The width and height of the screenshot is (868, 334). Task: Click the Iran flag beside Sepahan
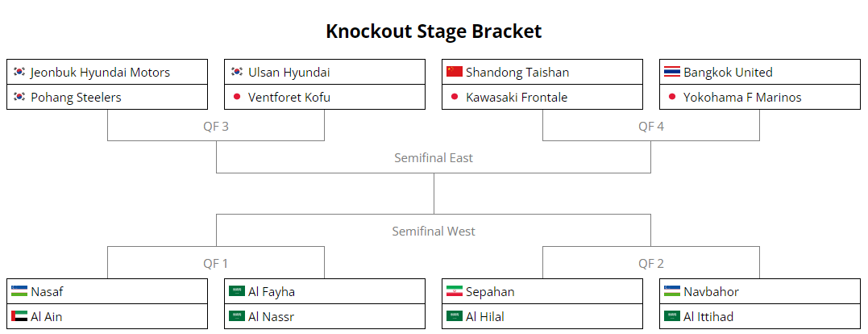point(454,290)
